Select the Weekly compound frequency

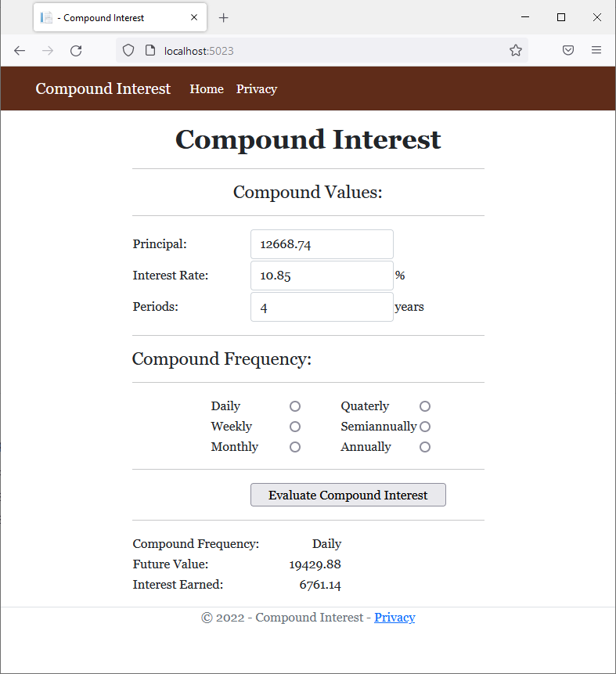click(295, 427)
